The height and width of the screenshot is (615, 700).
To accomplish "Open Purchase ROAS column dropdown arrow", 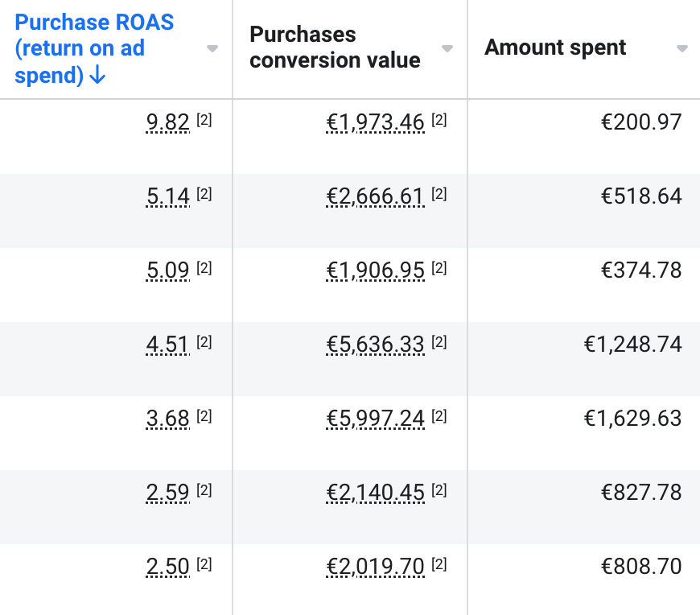I will pos(212,49).
